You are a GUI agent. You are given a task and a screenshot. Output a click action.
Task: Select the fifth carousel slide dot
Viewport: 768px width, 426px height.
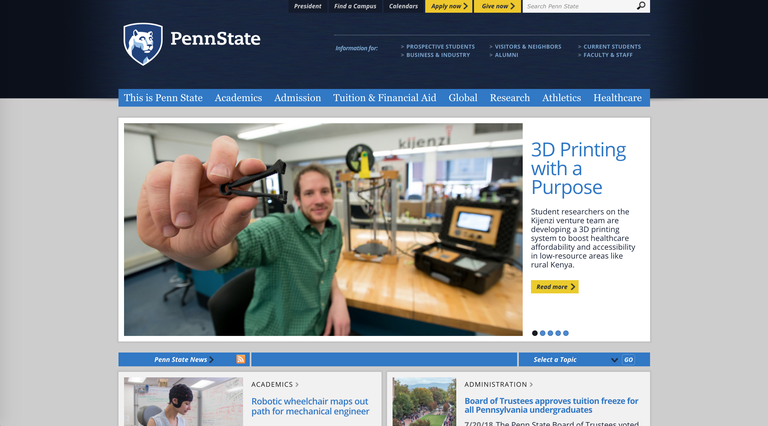click(566, 333)
